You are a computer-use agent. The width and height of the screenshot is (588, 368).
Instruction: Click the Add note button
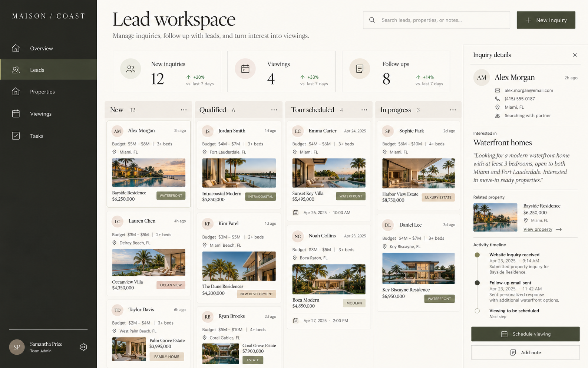pyautogui.click(x=525, y=352)
